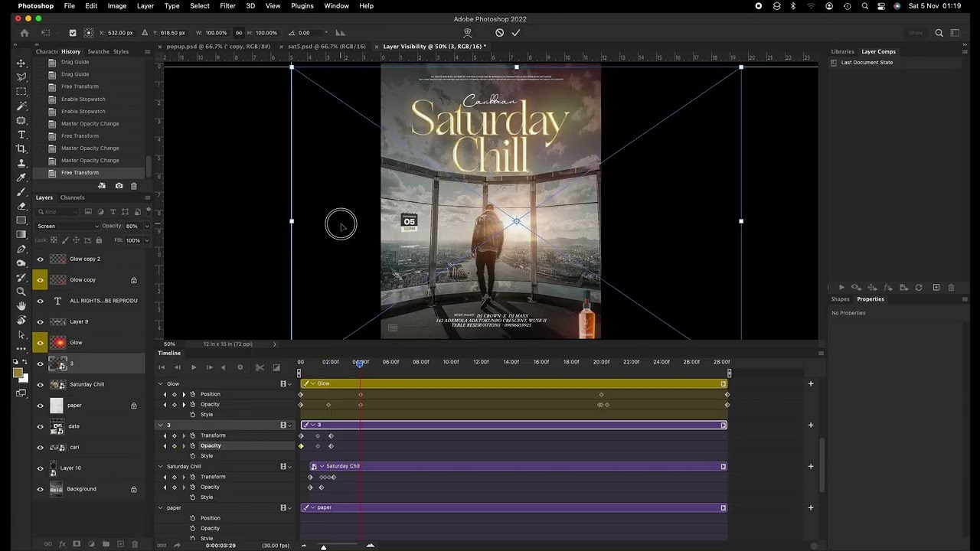
Task: Hide the Background layer
Action: (x=40, y=489)
